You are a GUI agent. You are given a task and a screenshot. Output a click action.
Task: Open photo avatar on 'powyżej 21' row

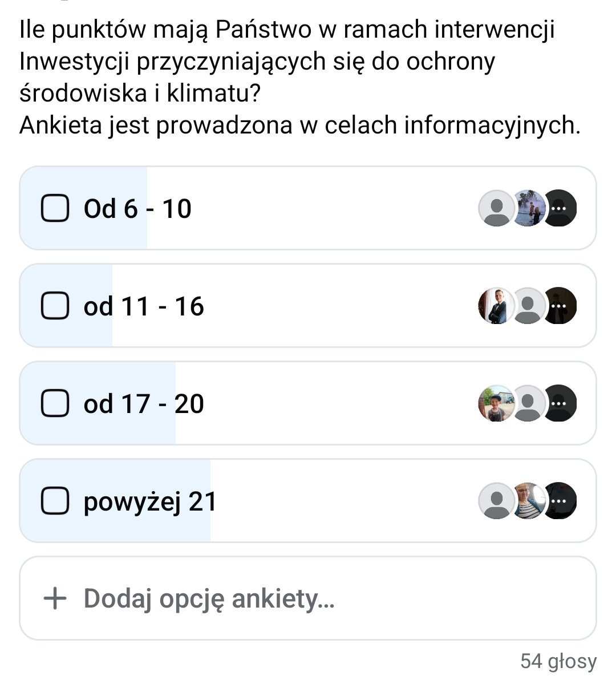(528, 501)
